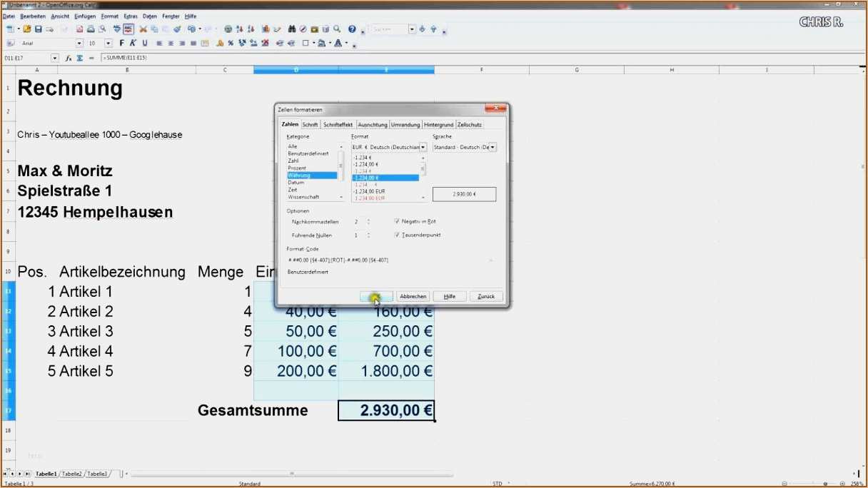Image resolution: width=868 pixels, height=488 pixels.
Task: Open the Einfügen menu
Action: pyautogui.click(x=85, y=16)
